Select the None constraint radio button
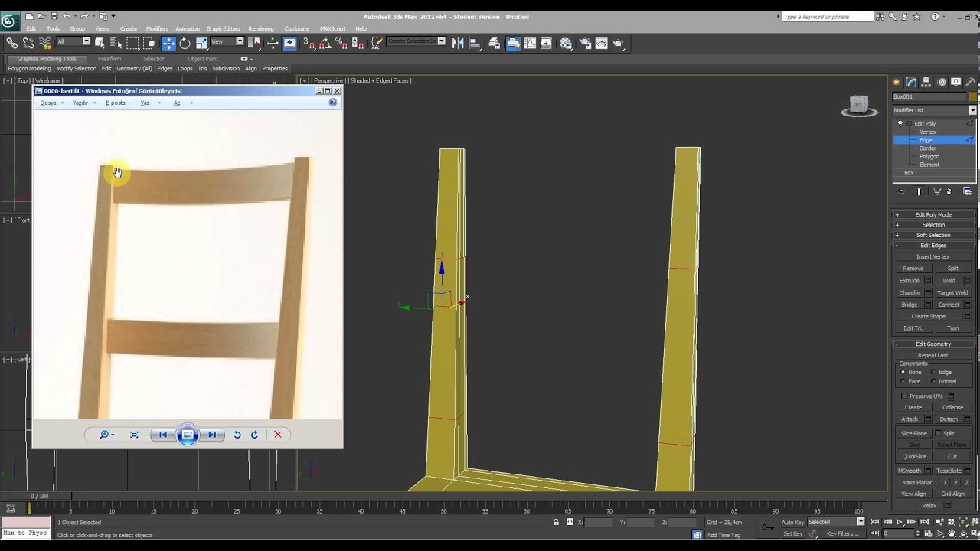 tap(903, 372)
